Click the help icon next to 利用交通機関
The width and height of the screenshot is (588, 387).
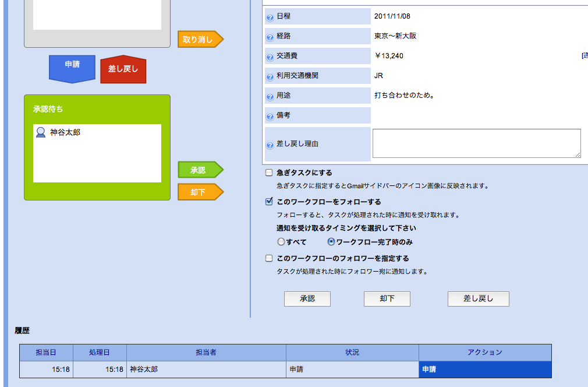click(x=270, y=76)
